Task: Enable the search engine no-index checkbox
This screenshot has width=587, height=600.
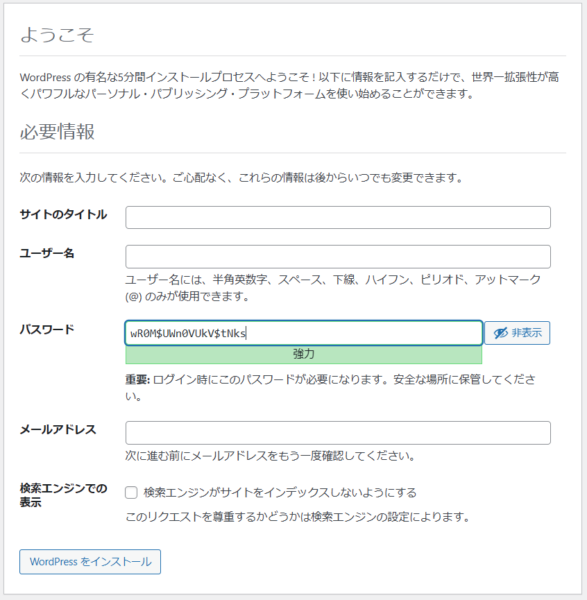Action: [x=131, y=492]
